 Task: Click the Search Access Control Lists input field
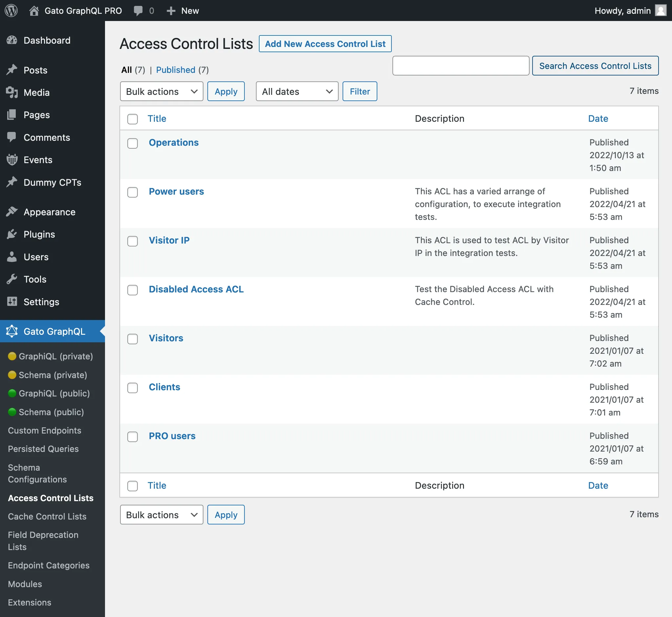(461, 65)
